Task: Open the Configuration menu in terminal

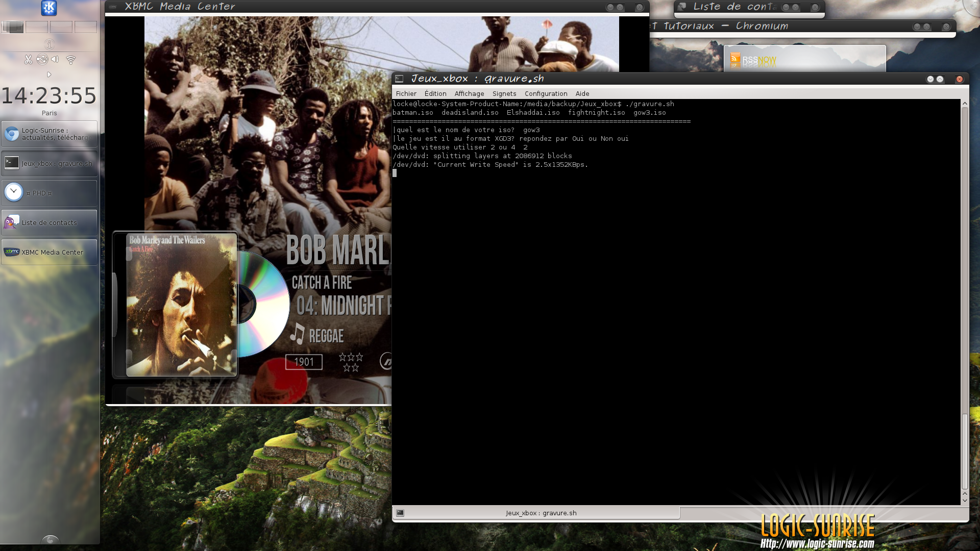Action: [x=546, y=93]
